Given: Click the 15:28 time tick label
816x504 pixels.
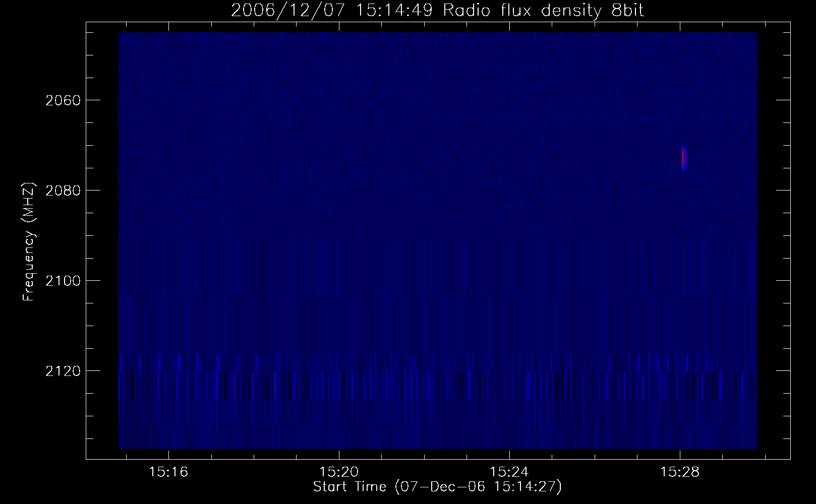Looking at the screenshot, I should pos(679,472).
